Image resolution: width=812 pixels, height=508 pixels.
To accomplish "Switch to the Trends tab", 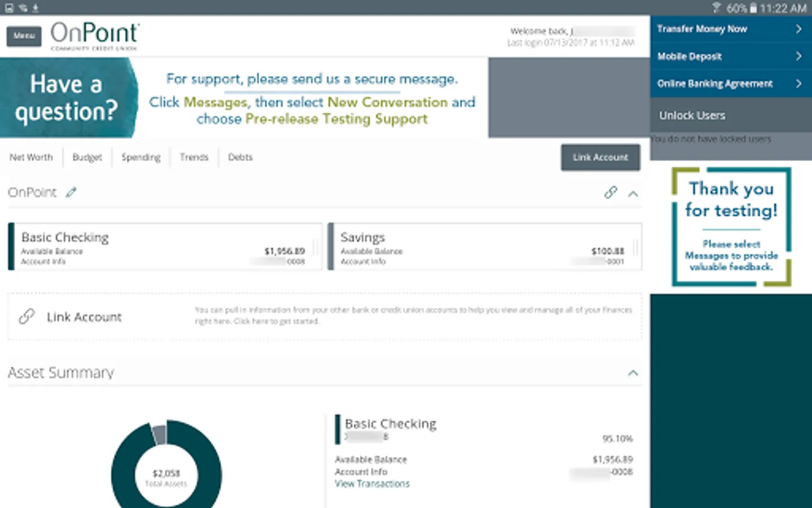I will point(194,157).
